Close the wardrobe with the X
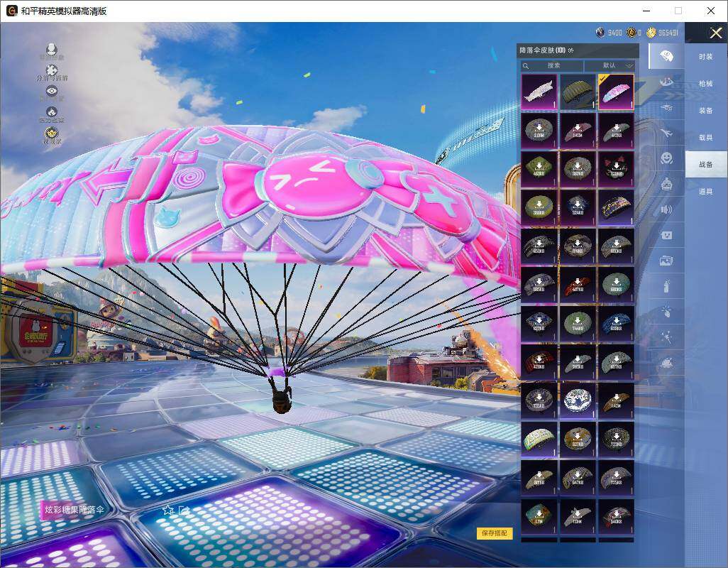 715,33
